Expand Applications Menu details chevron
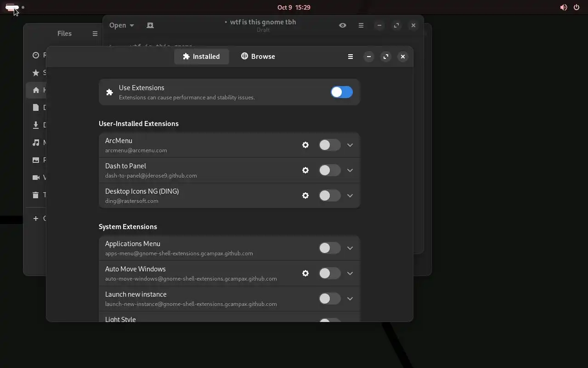The width and height of the screenshot is (588, 368). [350, 248]
